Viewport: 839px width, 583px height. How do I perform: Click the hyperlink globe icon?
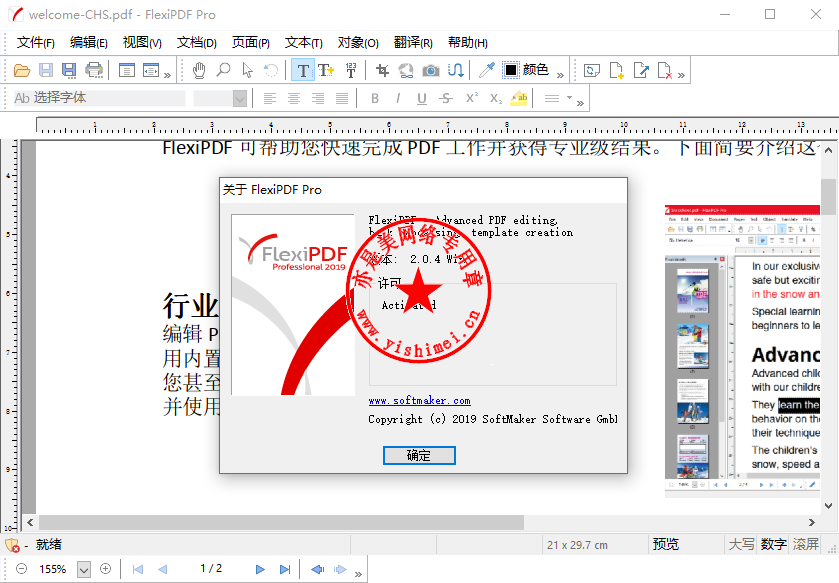coord(406,70)
